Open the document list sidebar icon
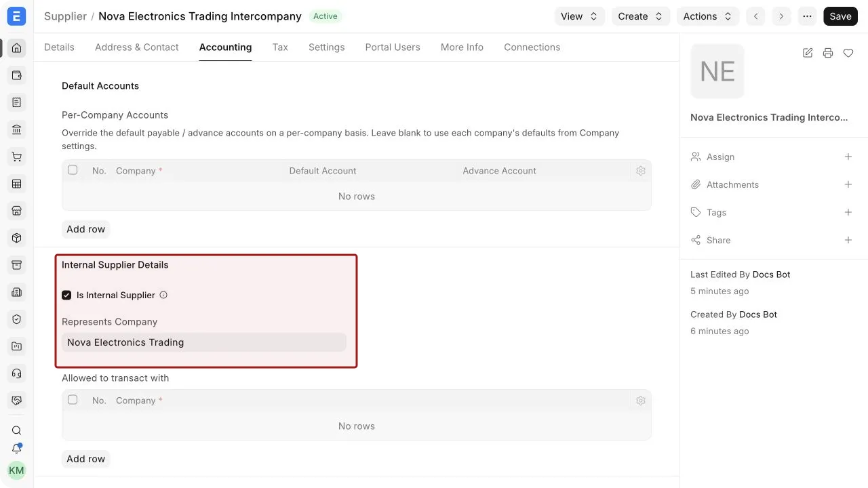 (x=17, y=102)
